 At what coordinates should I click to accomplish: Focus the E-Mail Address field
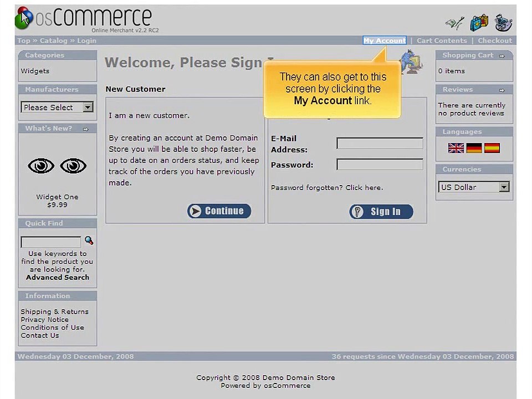tap(380, 143)
